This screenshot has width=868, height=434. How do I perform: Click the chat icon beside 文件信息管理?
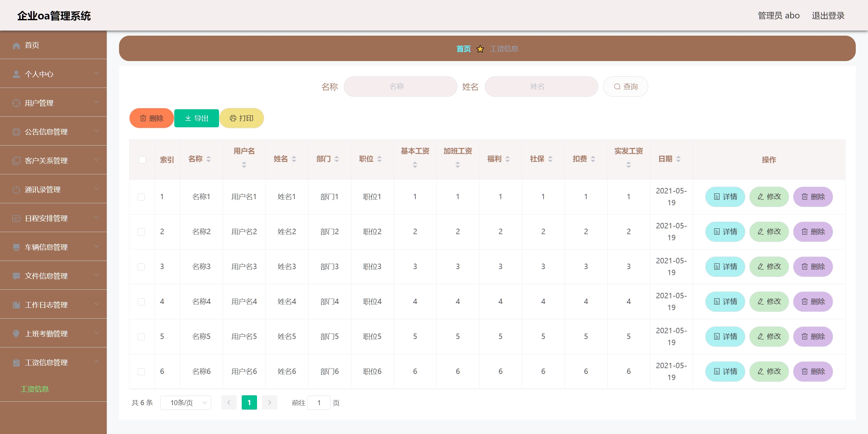(16, 276)
